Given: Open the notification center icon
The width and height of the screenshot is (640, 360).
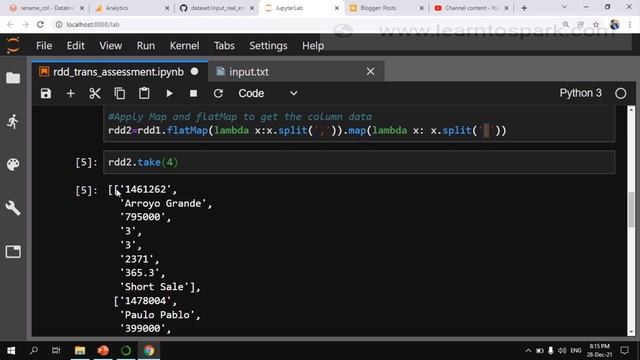Looking at the screenshot, I should coord(624,351).
